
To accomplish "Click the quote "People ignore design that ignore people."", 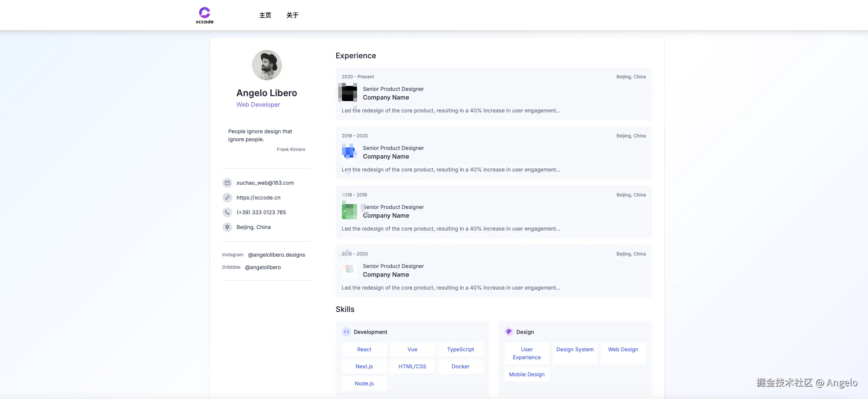I will click(260, 136).
